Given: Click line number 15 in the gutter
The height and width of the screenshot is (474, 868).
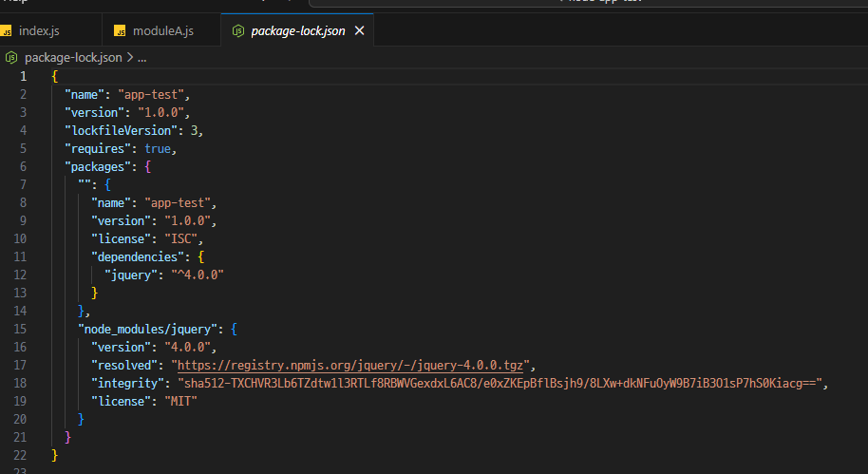Looking at the screenshot, I should [x=20, y=329].
